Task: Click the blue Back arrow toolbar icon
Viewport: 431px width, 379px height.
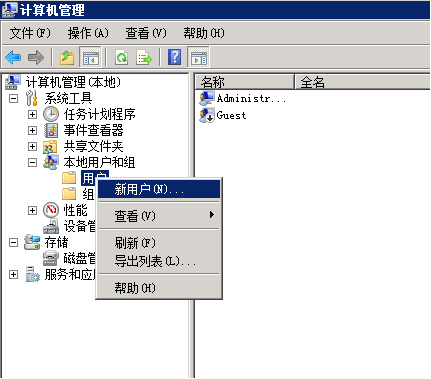Action: click(13, 57)
